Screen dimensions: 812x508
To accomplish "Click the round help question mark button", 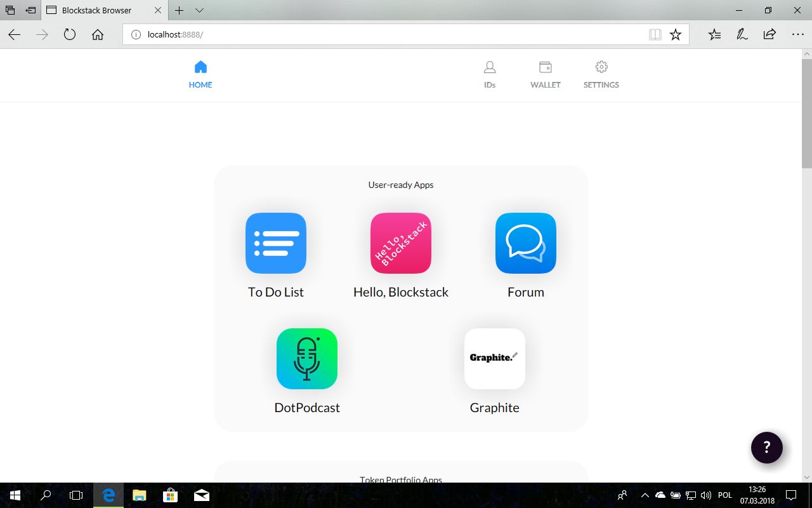I will [x=767, y=448].
